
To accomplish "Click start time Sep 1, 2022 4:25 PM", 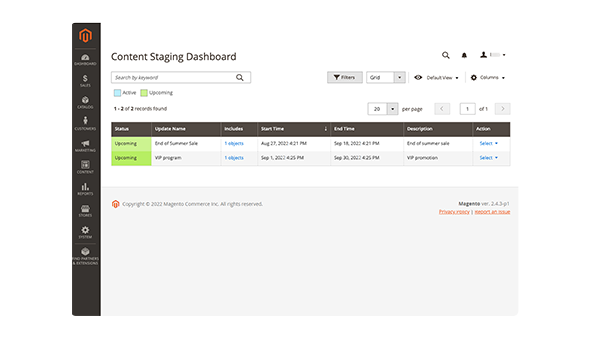I will click(282, 158).
